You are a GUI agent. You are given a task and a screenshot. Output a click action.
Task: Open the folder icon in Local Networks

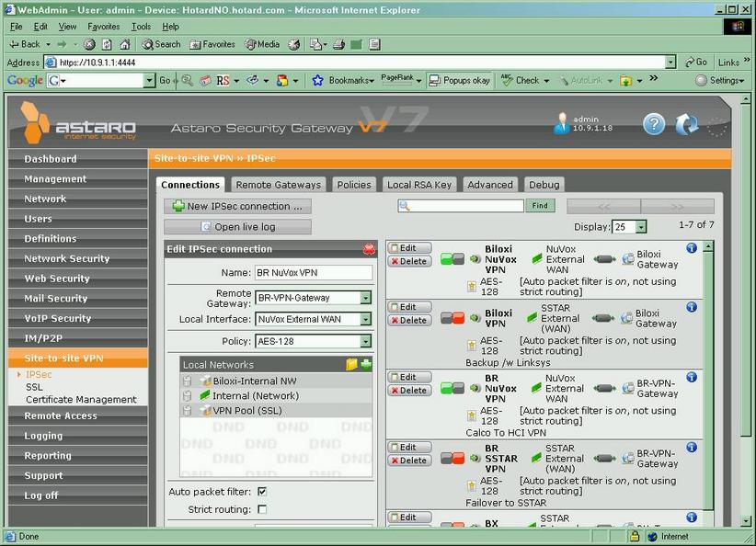351,365
